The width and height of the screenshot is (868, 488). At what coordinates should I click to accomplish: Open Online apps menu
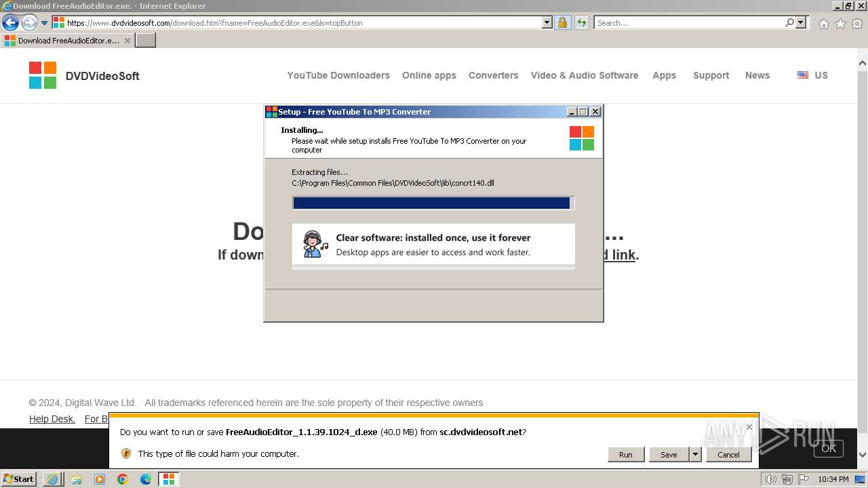point(429,75)
